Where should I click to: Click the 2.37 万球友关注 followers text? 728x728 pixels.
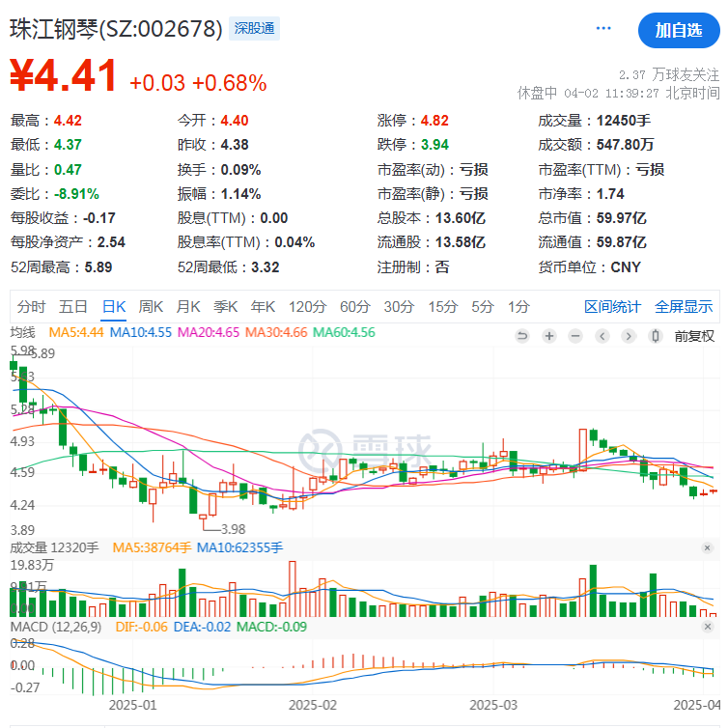coord(669,74)
